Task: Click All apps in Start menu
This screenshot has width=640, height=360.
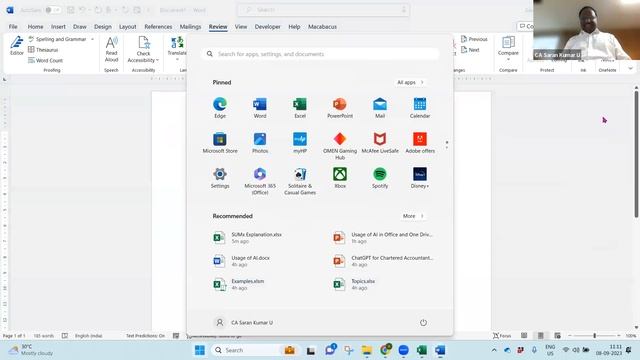Action: 410,82
